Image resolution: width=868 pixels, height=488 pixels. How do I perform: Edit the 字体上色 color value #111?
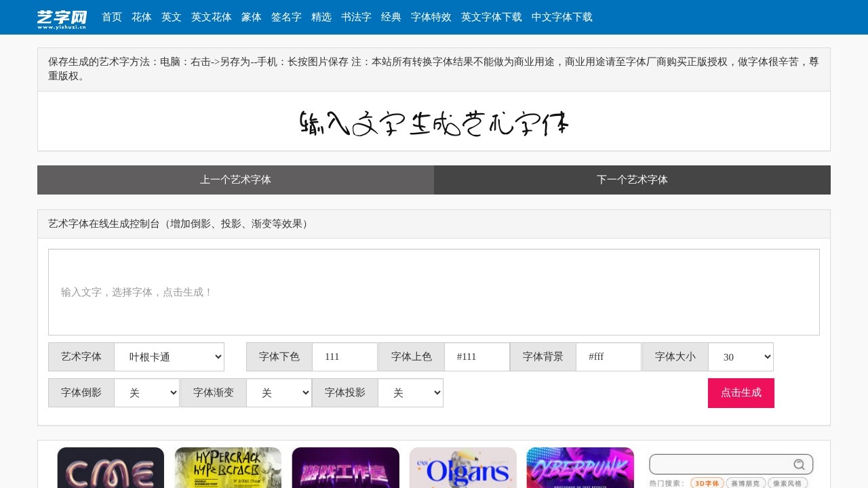coord(477,357)
